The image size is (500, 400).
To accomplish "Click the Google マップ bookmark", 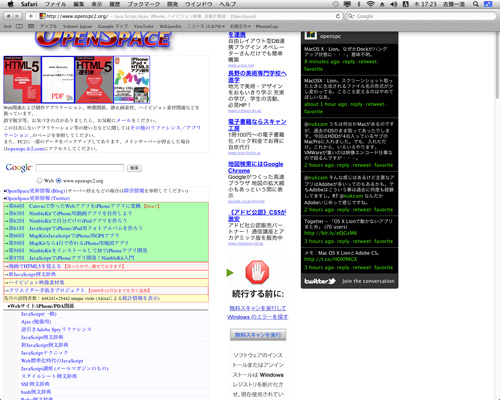I will click(x=113, y=26).
